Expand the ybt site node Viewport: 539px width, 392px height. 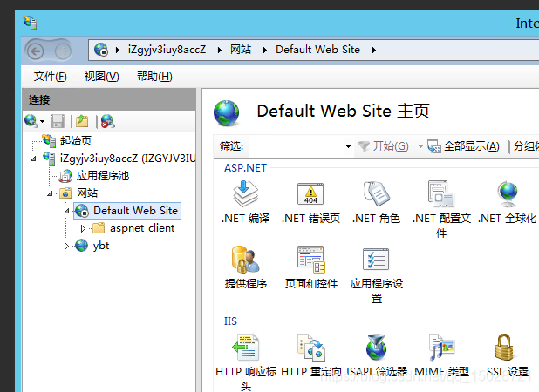66,246
